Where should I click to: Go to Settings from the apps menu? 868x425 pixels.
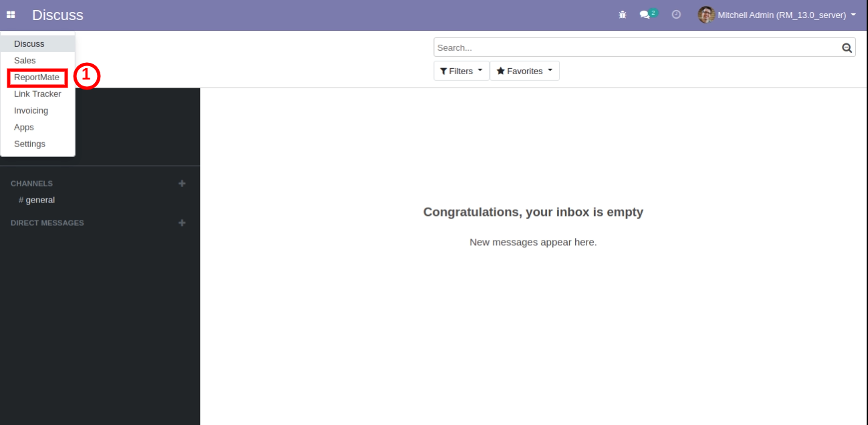pos(29,144)
